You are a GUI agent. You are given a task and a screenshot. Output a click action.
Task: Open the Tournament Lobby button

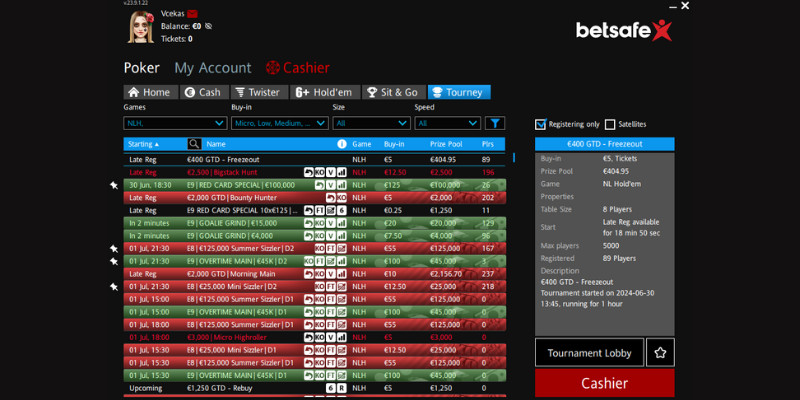point(589,353)
